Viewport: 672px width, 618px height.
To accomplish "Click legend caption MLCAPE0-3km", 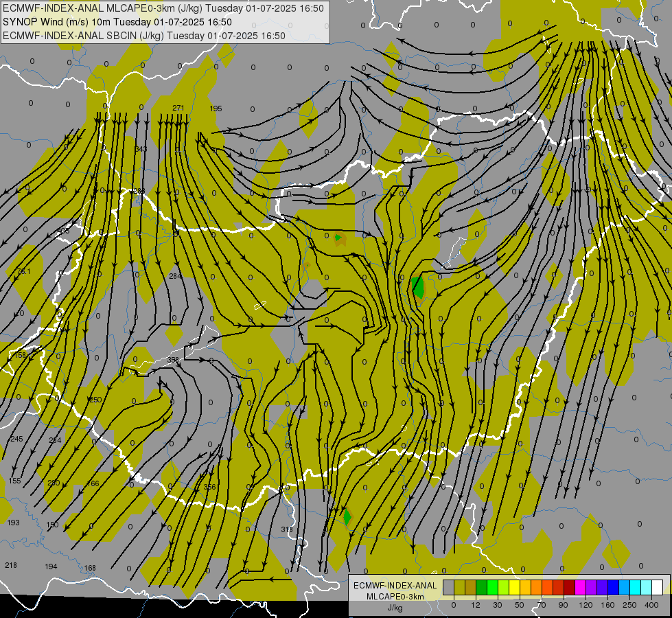I will point(395,596).
